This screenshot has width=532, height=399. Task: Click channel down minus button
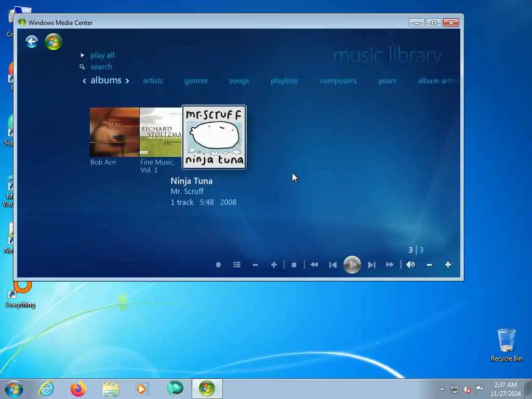[255, 264]
